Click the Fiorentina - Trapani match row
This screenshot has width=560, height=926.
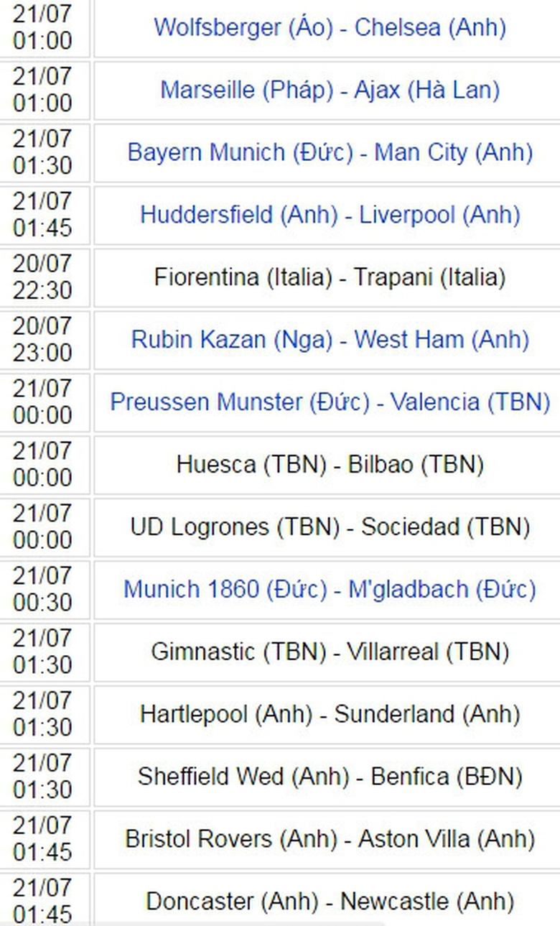330,277
